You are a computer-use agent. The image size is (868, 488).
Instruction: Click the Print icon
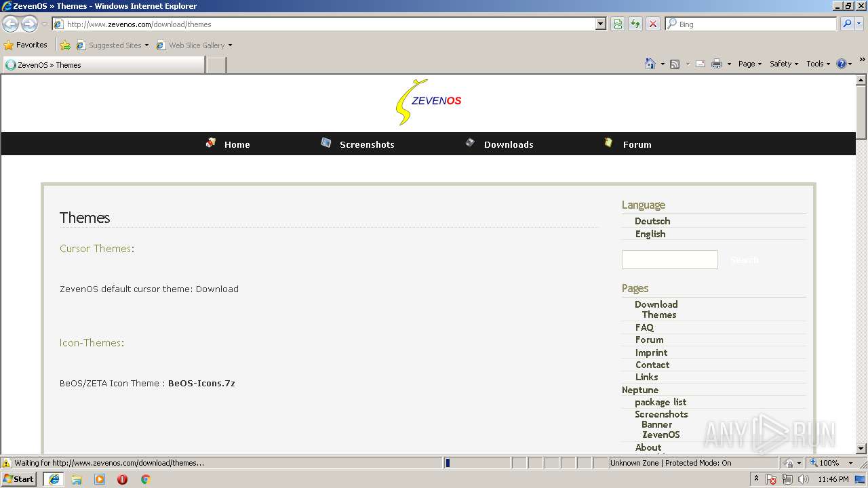click(717, 64)
